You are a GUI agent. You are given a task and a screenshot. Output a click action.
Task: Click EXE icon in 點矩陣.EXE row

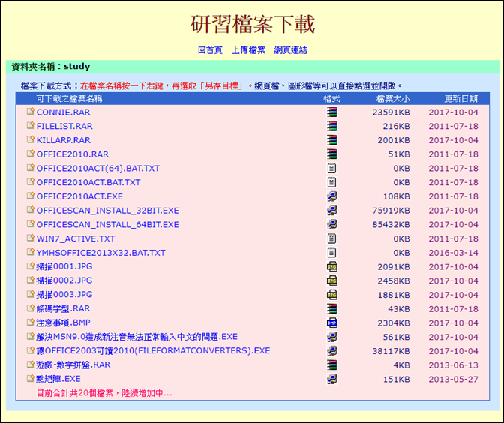pos(332,379)
